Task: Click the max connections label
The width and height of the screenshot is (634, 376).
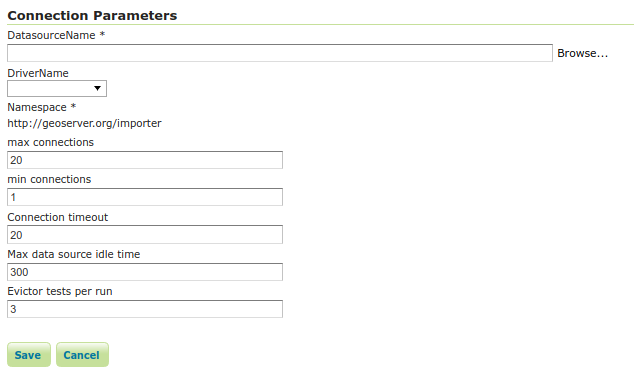Action: click(51, 142)
